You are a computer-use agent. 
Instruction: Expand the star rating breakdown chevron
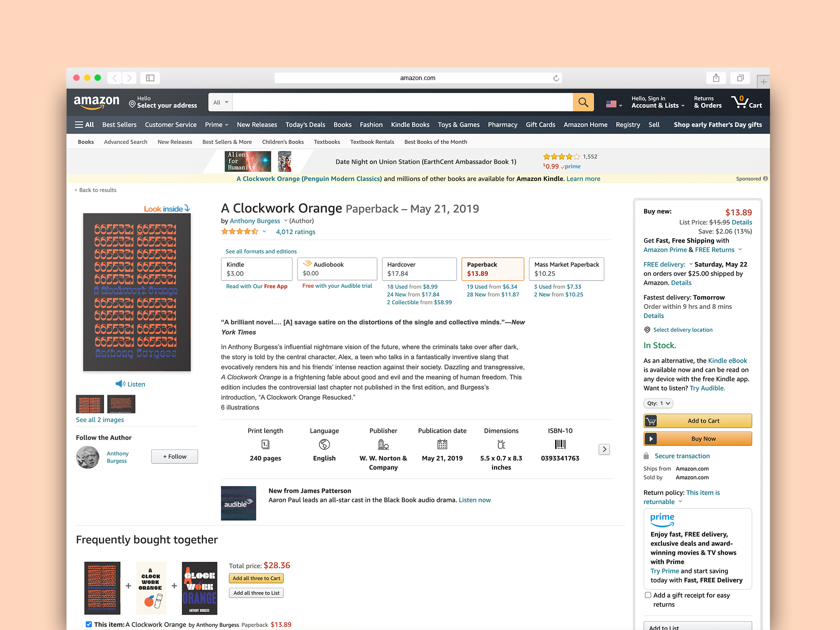tap(264, 232)
